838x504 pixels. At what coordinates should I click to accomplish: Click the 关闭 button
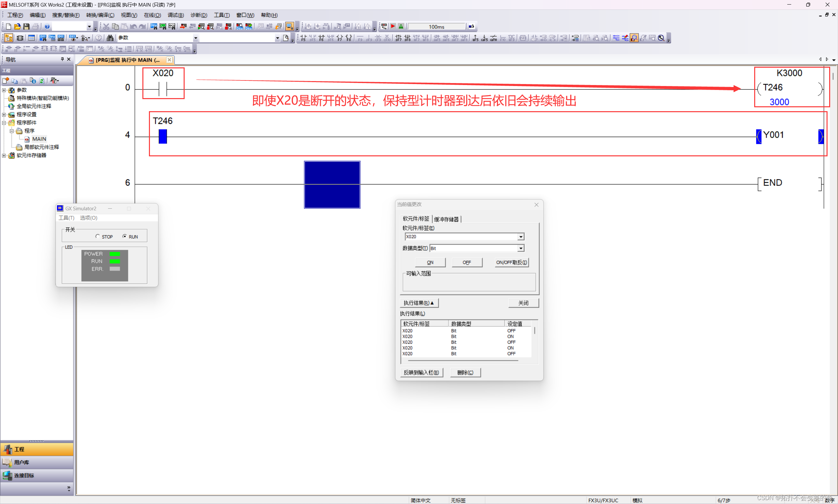[523, 303]
